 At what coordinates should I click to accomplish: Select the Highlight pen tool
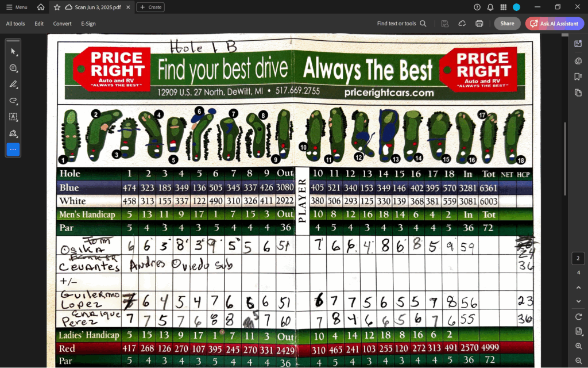coord(13,84)
